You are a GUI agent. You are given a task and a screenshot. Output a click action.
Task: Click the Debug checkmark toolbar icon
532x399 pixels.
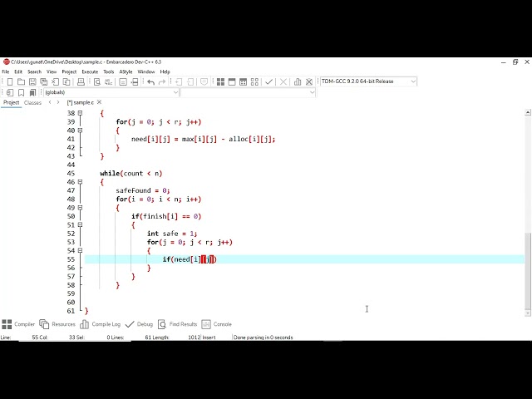pos(269,81)
